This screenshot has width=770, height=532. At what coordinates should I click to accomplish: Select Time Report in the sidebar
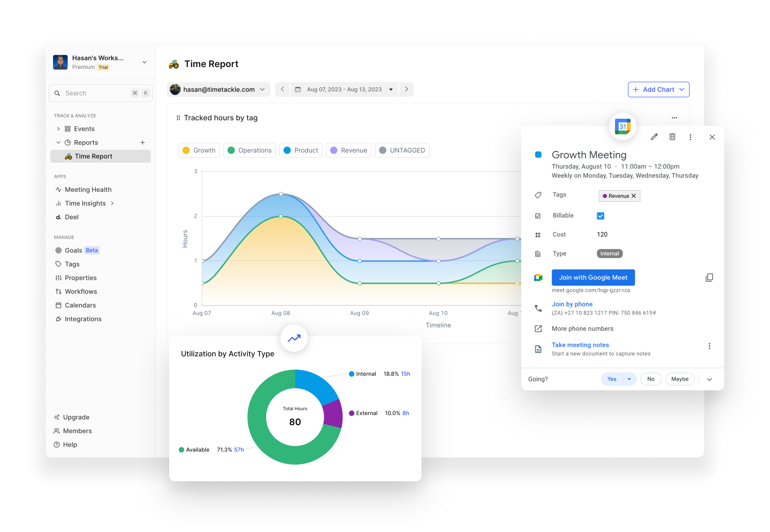click(93, 156)
